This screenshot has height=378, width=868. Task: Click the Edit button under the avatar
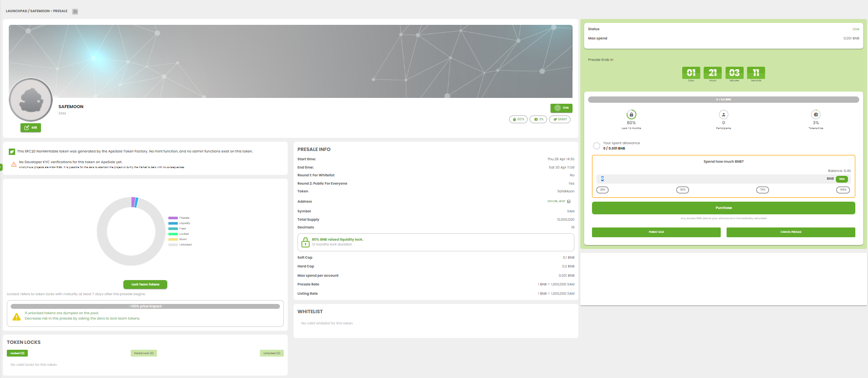click(31, 128)
